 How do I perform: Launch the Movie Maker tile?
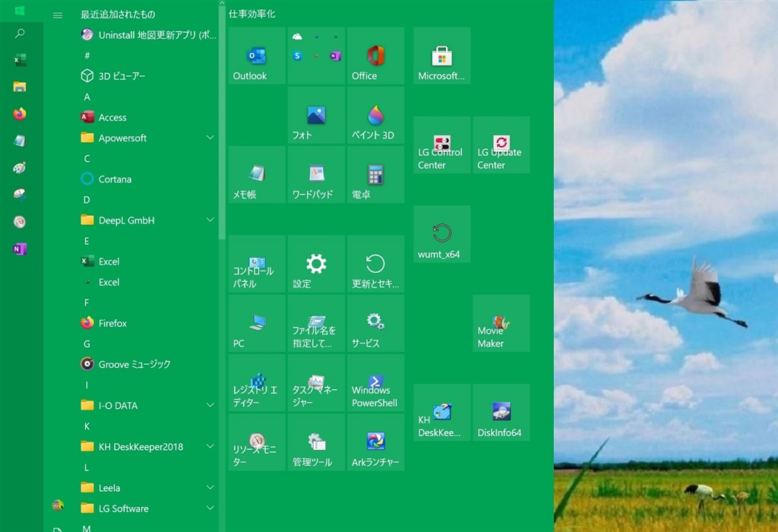click(x=501, y=324)
